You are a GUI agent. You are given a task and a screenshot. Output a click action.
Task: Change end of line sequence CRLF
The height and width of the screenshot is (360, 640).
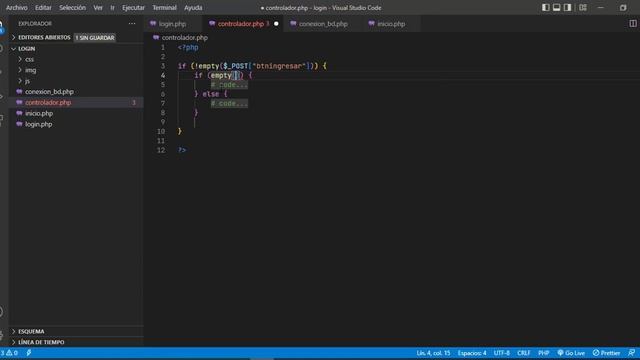click(x=524, y=353)
